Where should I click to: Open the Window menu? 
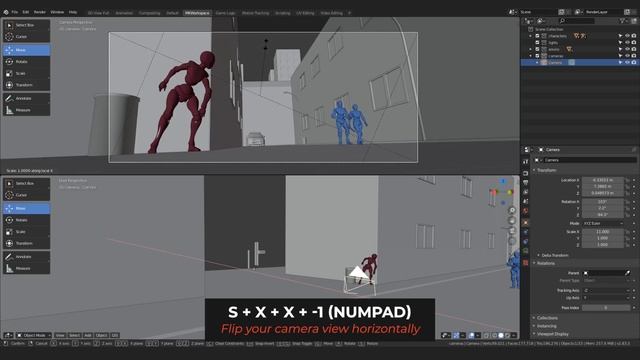click(57, 12)
